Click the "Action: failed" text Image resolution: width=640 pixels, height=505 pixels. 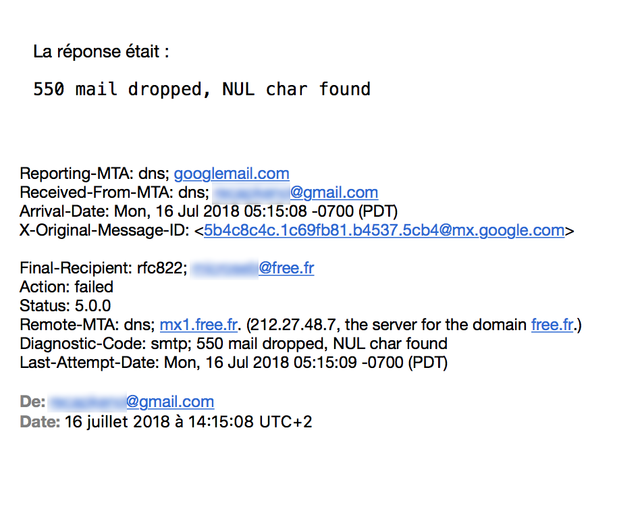pos(66,287)
